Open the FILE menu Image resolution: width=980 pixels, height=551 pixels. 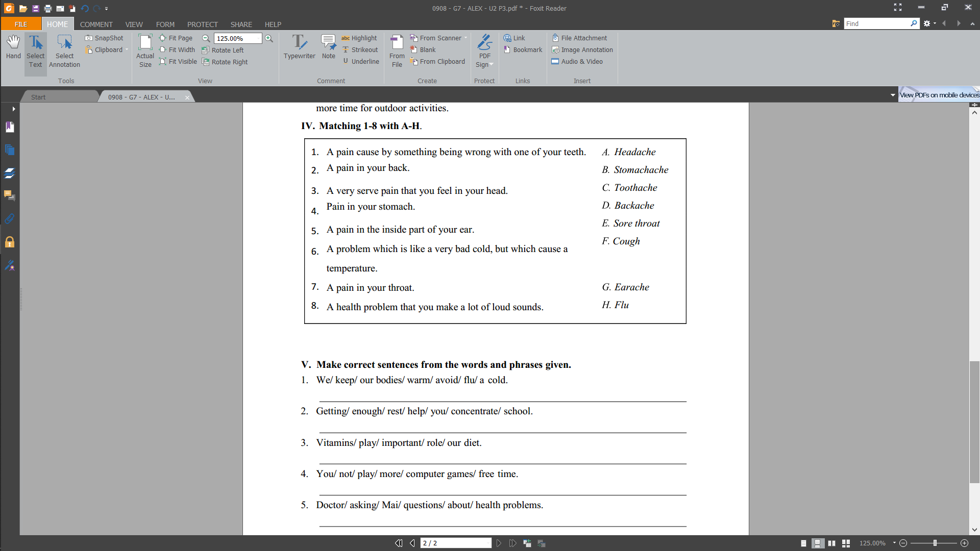click(21, 24)
